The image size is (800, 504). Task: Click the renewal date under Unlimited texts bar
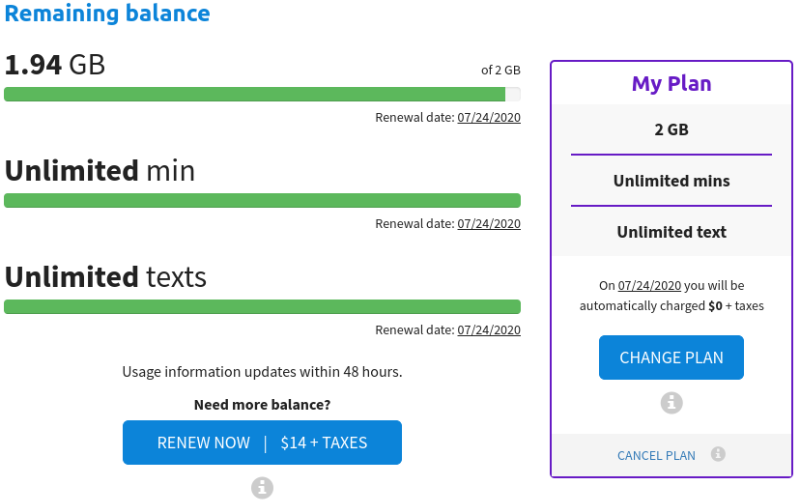489,330
